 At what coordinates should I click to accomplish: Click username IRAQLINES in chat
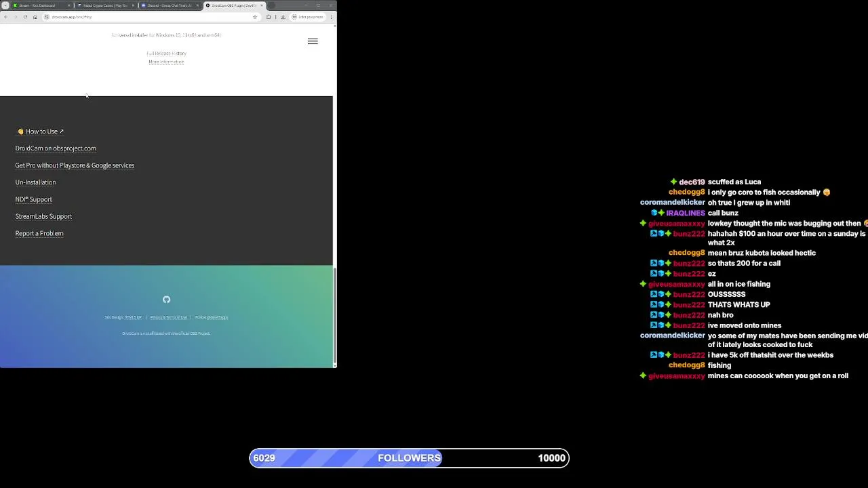click(686, 213)
